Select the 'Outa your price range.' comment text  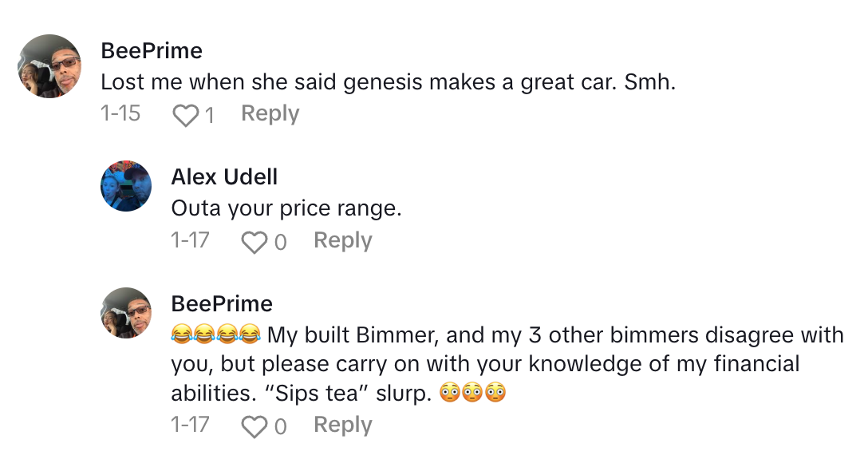[286, 208]
